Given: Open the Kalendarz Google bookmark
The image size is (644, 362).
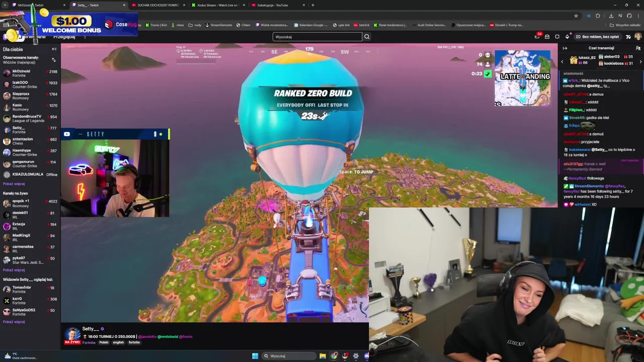Looking at the screenshot, I should pyautogui.click(x=310, y=25).
